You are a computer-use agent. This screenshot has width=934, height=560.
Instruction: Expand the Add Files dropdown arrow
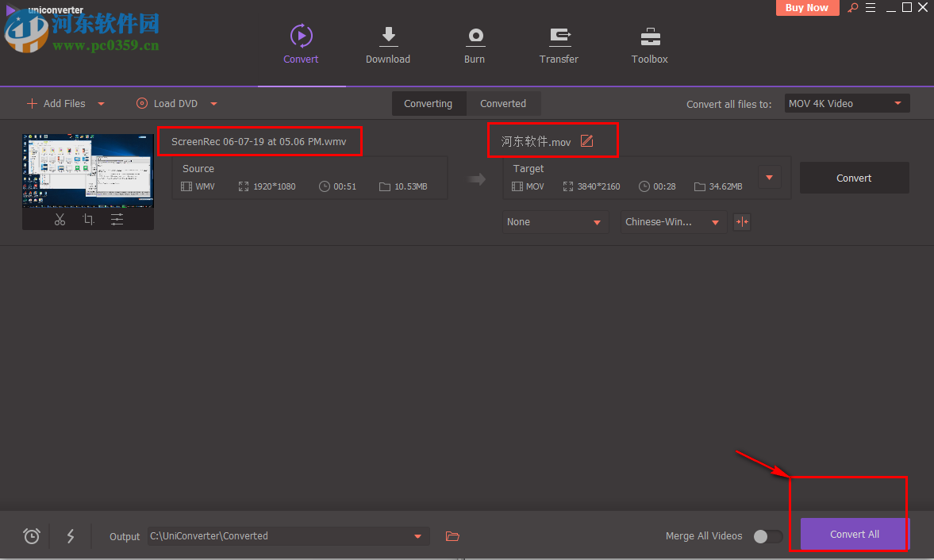(x=101, y=103)
